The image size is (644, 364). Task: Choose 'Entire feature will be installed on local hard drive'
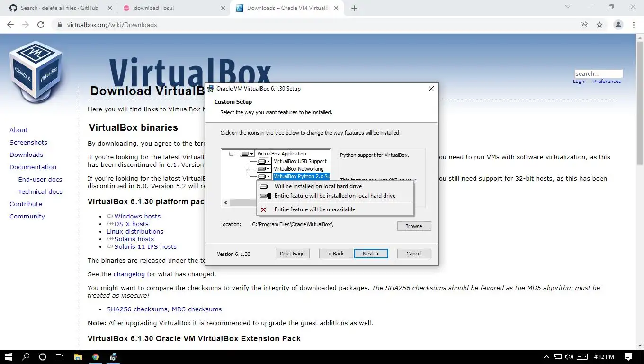(x=334, y=196)
